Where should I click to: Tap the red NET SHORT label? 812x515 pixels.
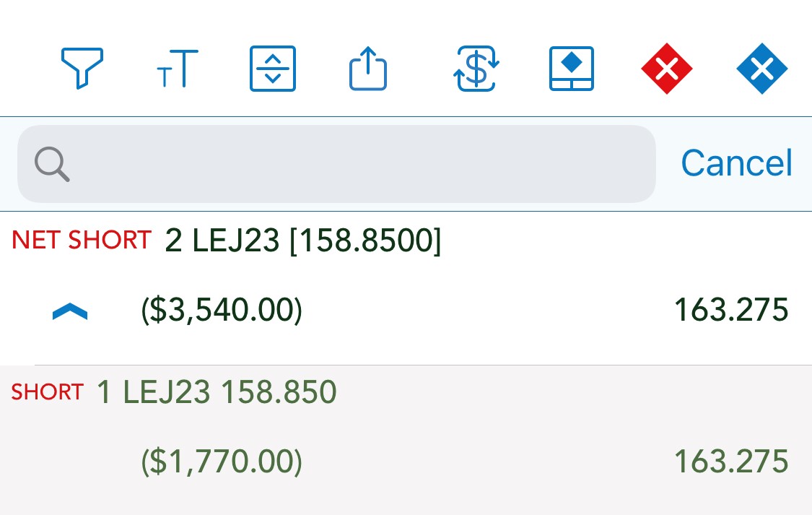coord(82,240)
